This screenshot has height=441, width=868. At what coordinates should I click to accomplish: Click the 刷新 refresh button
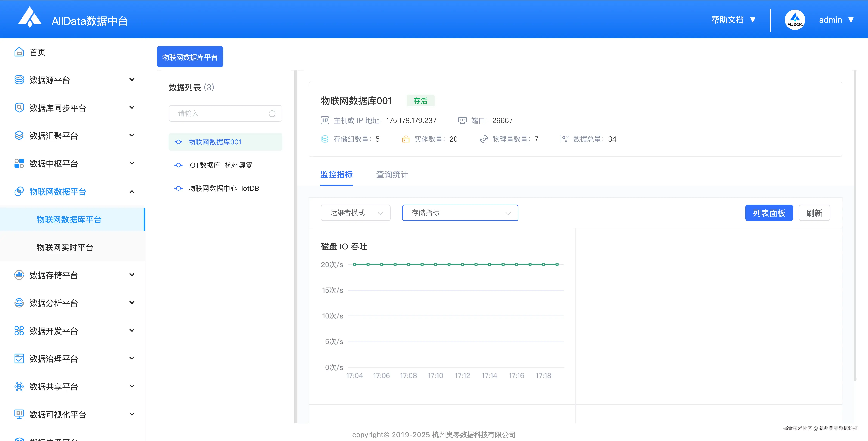814,213
